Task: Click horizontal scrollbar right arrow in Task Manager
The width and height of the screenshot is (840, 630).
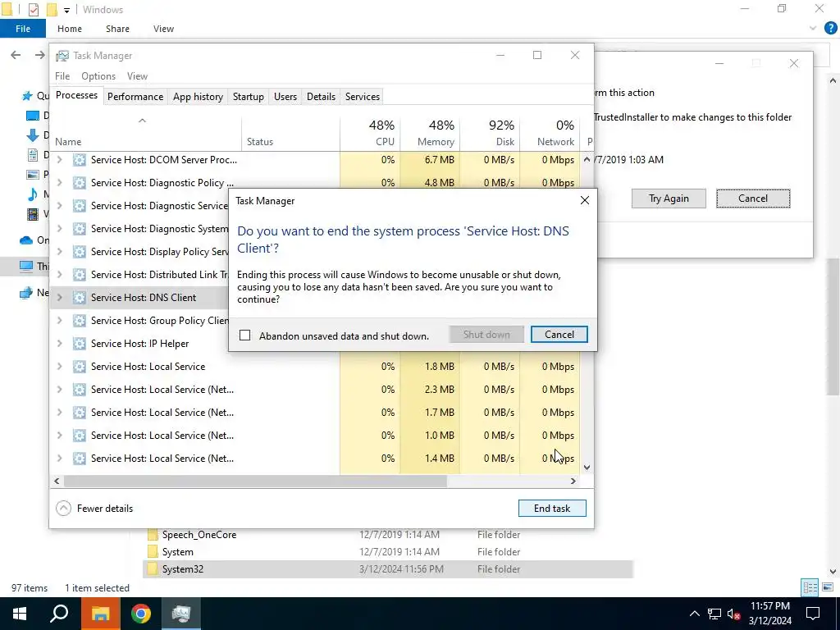Action: click(x=573, y=481)
